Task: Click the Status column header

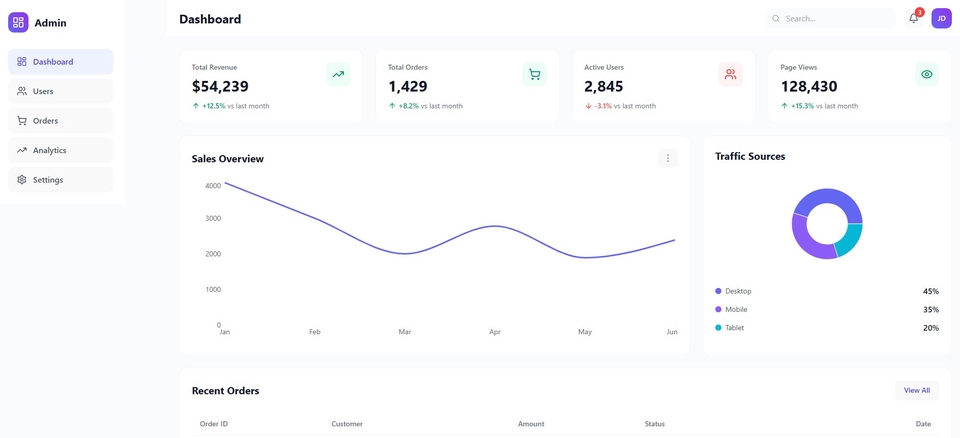Action: (x=654, y=424)
